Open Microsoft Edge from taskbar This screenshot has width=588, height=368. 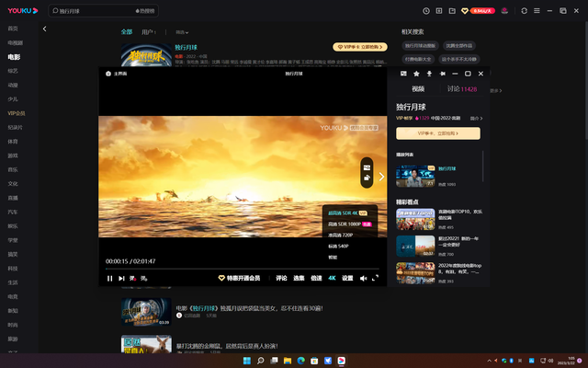[300, 361]
